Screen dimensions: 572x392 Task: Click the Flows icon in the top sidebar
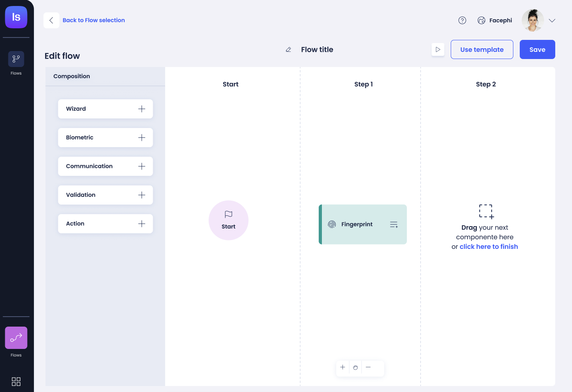16,59
